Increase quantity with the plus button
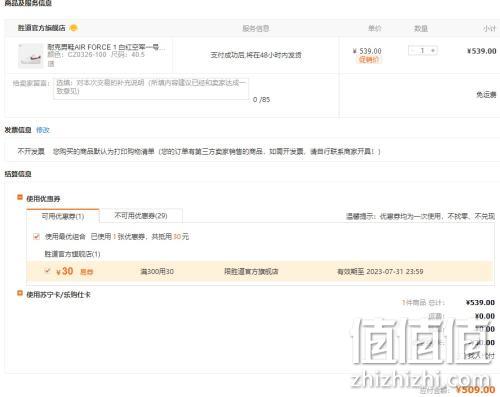Image resolution: width=500 pixels, height=397 pixels. coord(433,51)
